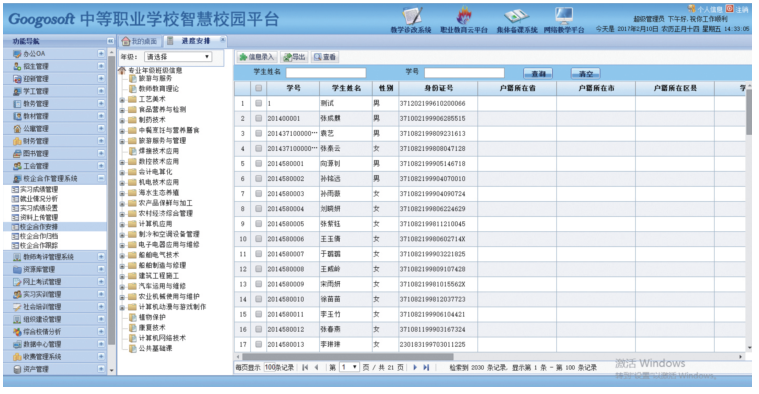Click the 图书管理 module icon
This screenshot has height=394, width=759.
(x=17, y=153)
